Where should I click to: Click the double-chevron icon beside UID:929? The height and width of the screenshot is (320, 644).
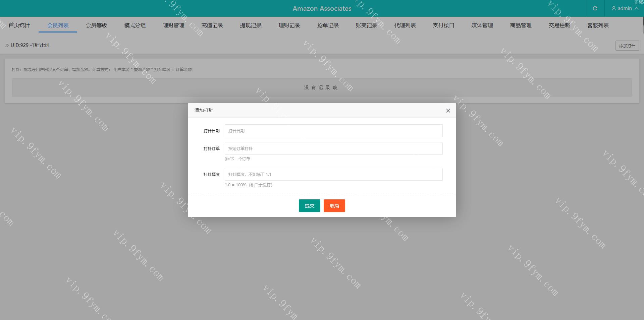7,45
